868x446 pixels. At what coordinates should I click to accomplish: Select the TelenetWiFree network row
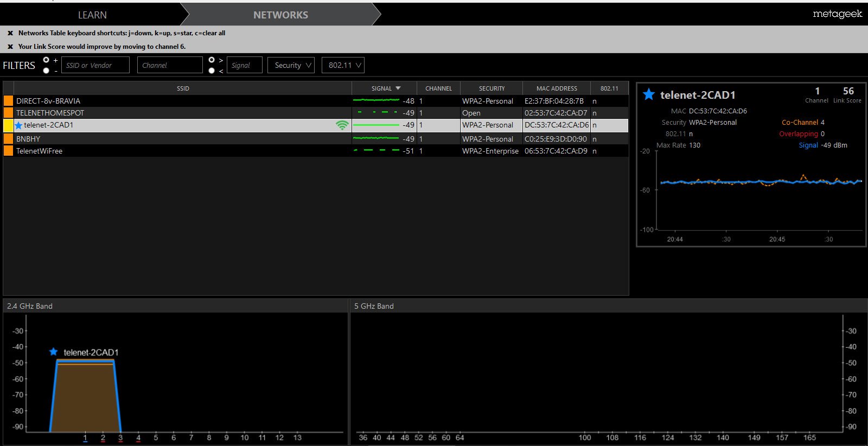coord(316,151)
